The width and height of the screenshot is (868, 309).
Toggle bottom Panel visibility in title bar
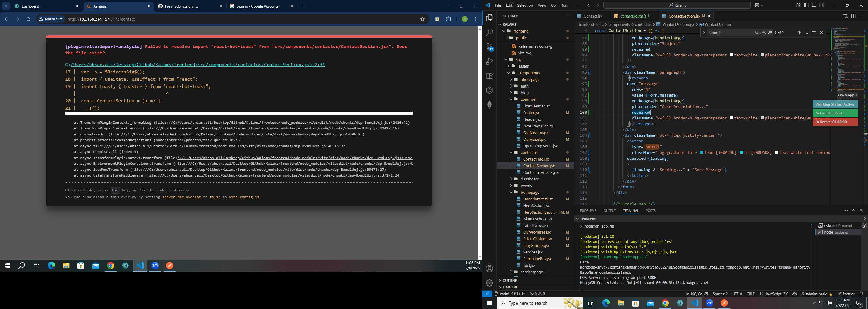(x=814, y=5)
